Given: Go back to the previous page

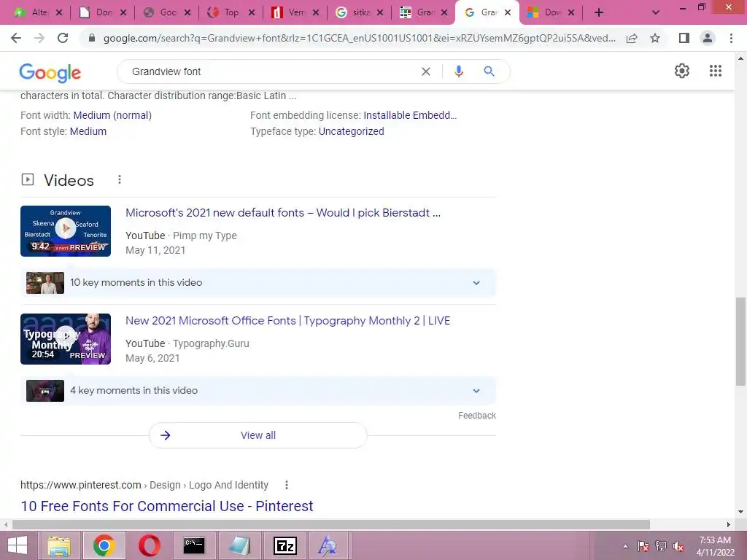Looking at the screenshot, I should click(x=16, y=38).
